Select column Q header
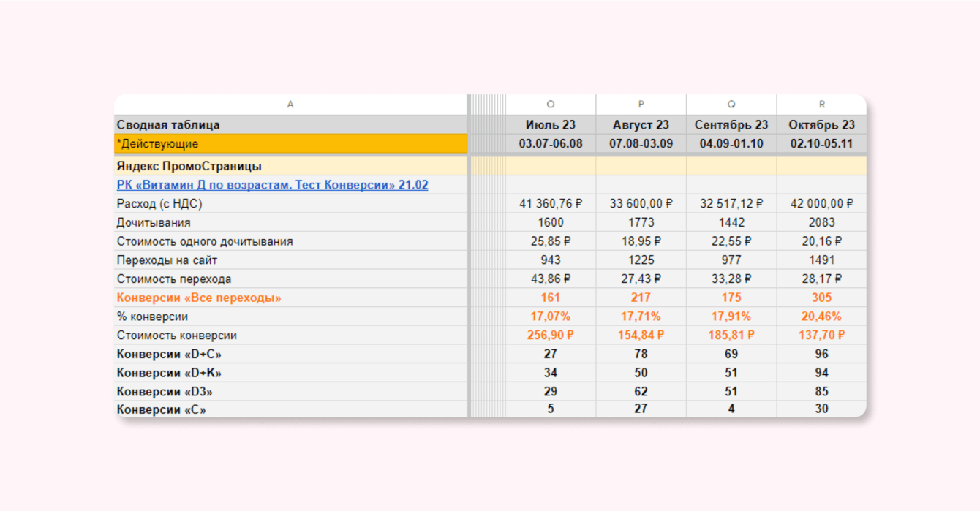The width and height of the screenshot is (980, 511). [x=731, y=105]
